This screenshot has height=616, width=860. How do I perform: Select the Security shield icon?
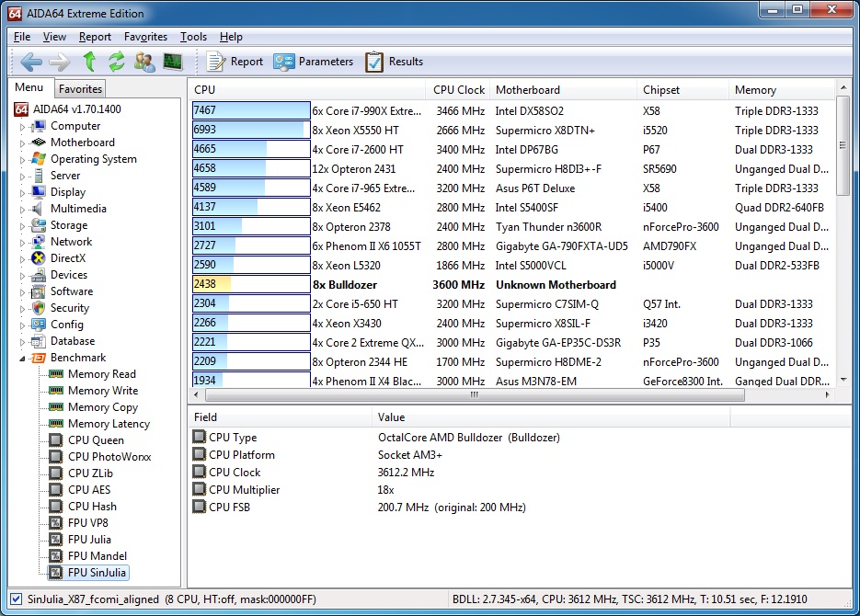(x=39, y=307)
